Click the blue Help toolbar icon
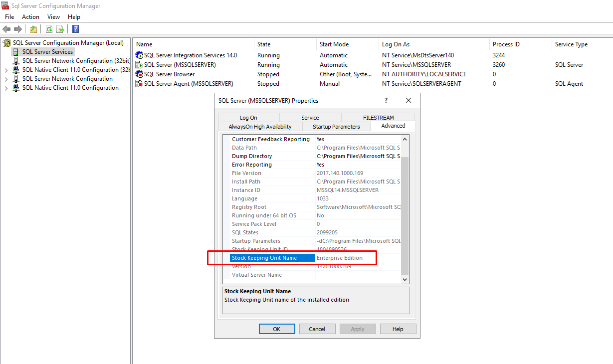Screen dimensions: 613x364 (x=75, y=29)
